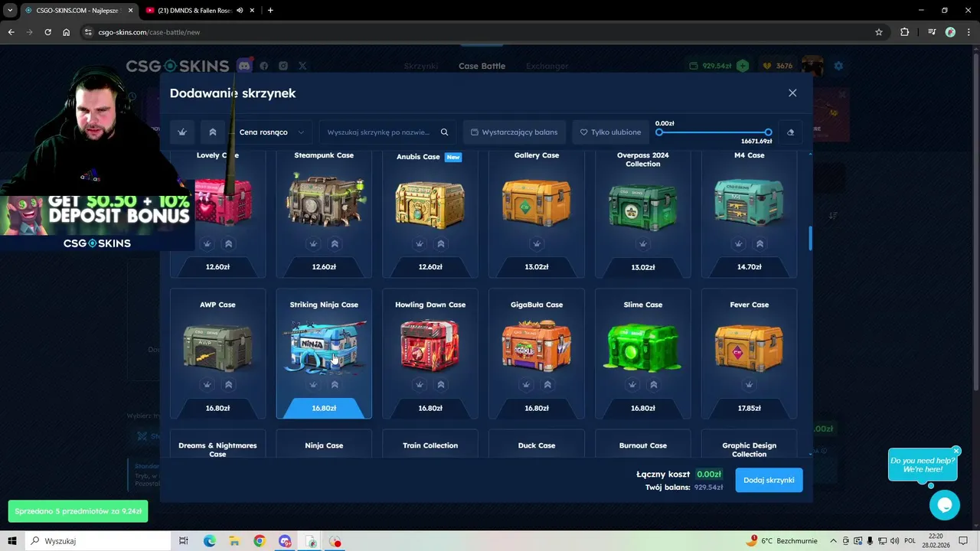Image resolution: width=980 pixels, height=551 pixels.
Task: Select the Steampunk Case chest image
Action: [324, 200]
